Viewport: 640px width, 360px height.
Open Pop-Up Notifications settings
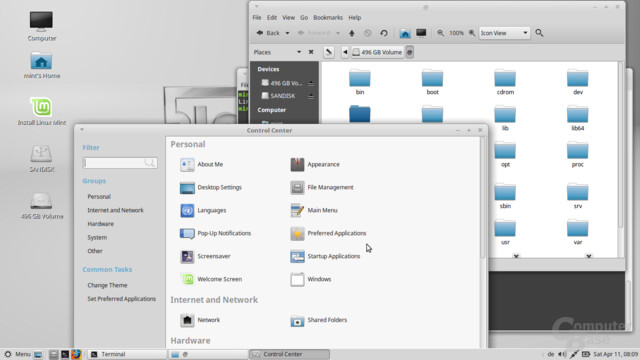(216, 233)
